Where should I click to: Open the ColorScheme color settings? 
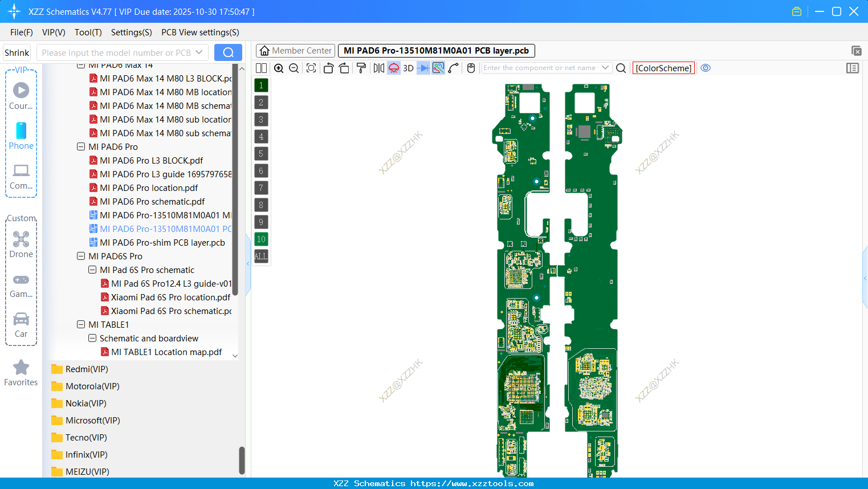663,68
